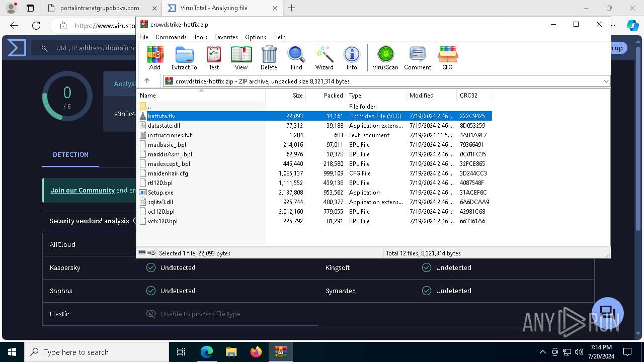The image size is (644, 362).
Task: Sort list by CRC32 column header
Action: point(474,95)
